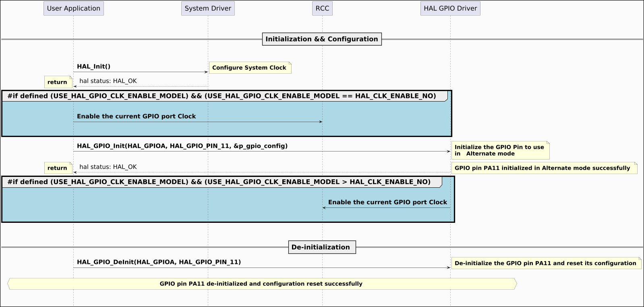
Task: Select the HAL GPIO Driver participant box
Action: 450,8
